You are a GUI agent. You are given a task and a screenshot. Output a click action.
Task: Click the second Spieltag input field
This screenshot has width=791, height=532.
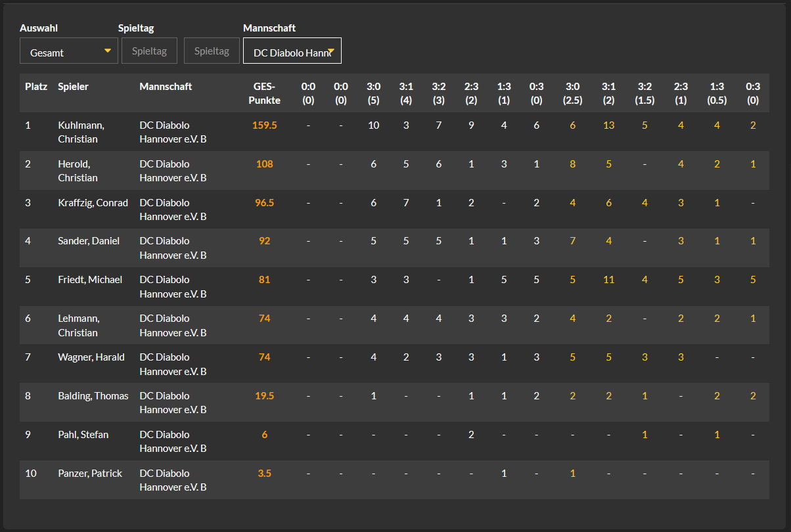coord(212,51)
